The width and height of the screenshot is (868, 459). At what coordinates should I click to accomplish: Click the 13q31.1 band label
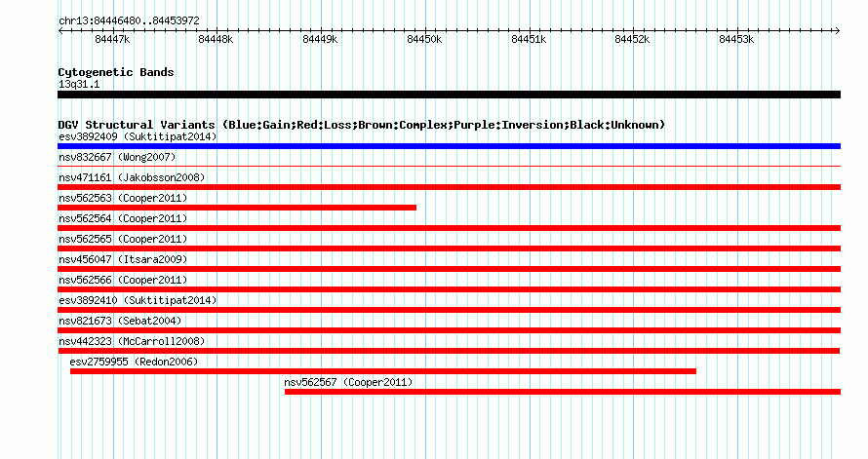(79, 84)
